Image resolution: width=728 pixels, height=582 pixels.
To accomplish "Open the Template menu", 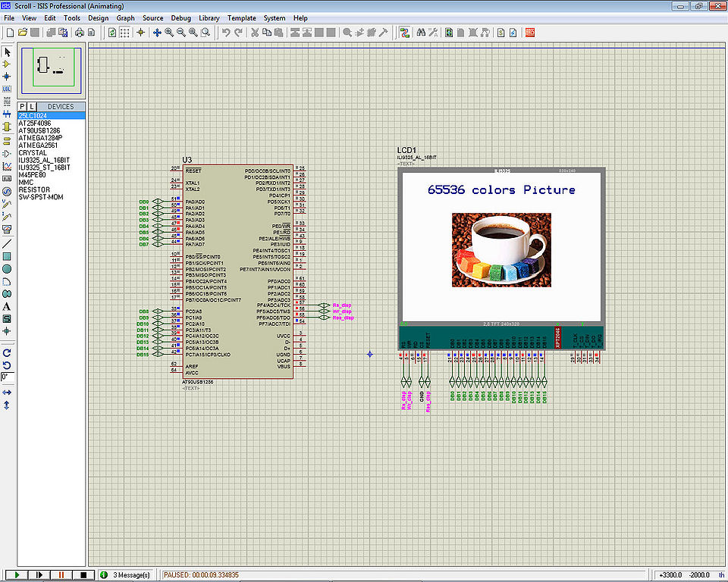I will [241, 18].
